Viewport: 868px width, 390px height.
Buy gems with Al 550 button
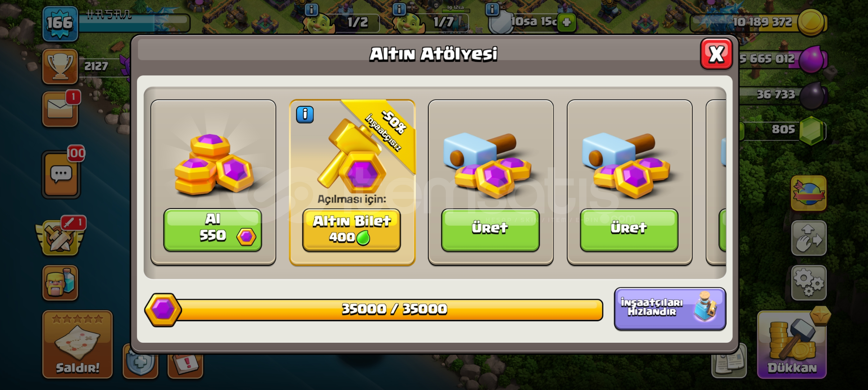(x=213, y=229)
